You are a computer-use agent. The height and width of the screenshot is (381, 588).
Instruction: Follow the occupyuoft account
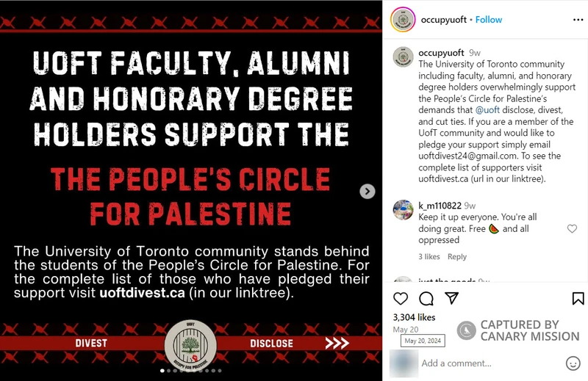pos(489,20)
